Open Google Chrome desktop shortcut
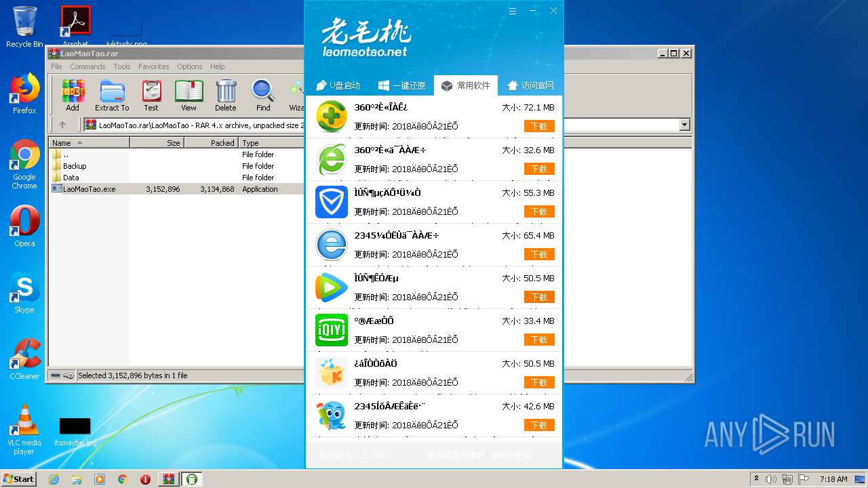 [x=24, y=164]
